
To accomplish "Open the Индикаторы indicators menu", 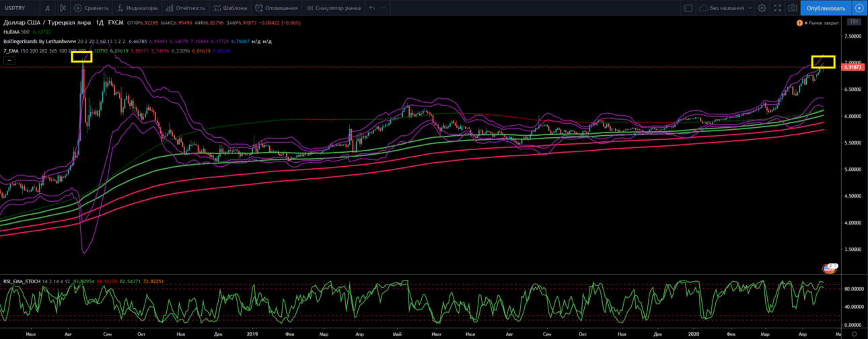I will tap(138, 8).
